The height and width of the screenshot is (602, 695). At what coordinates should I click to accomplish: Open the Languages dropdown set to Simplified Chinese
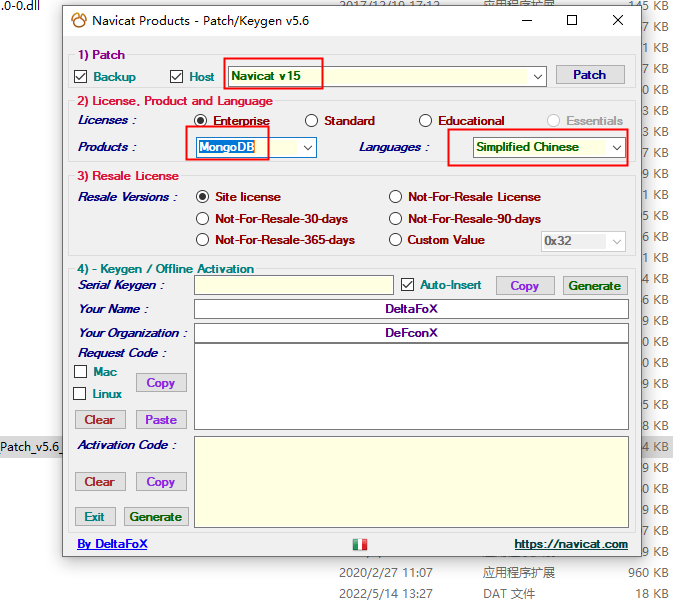click(x=617, y=148)
